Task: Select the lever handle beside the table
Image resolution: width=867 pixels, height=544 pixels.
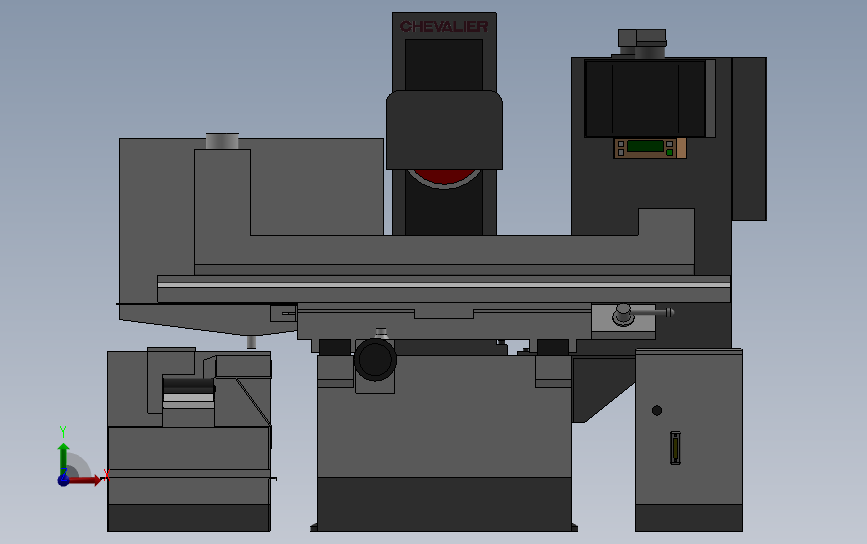Action: point(643,314)
